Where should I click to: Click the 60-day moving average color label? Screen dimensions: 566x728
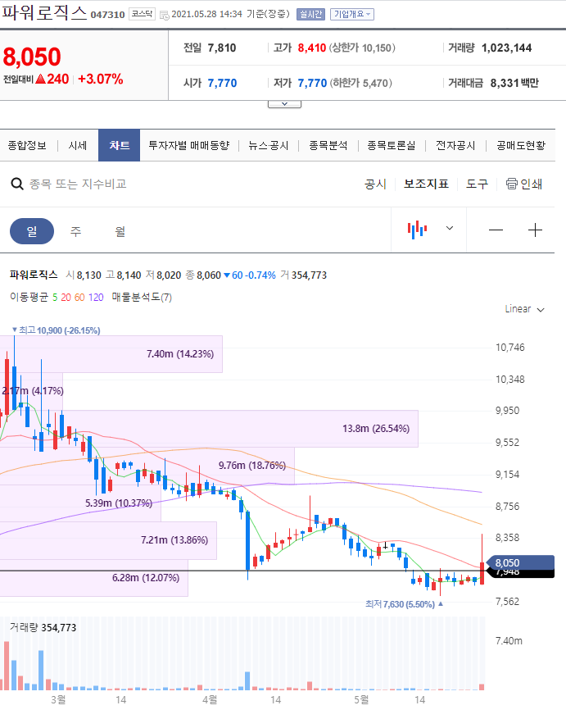[79, 297]
